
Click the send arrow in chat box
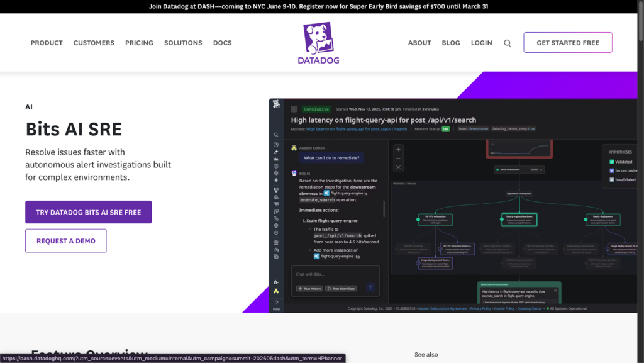pyautogui.click(x=370, y=288)
